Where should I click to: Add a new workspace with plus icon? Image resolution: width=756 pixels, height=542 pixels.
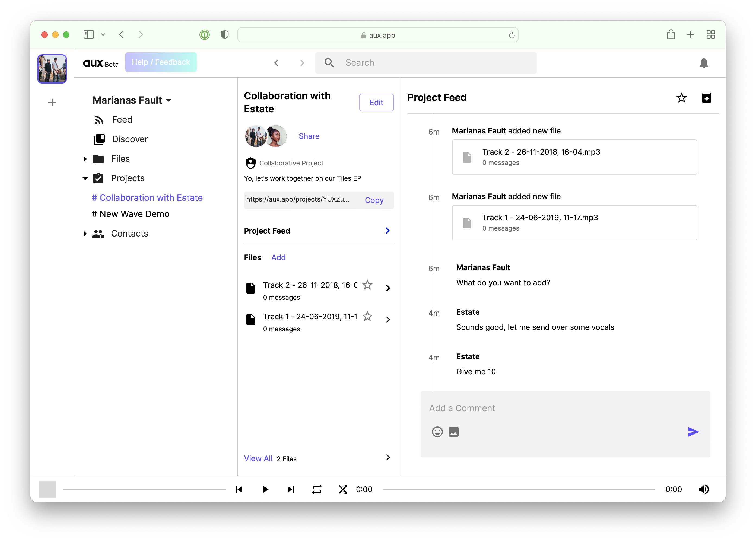pos(52,103)
